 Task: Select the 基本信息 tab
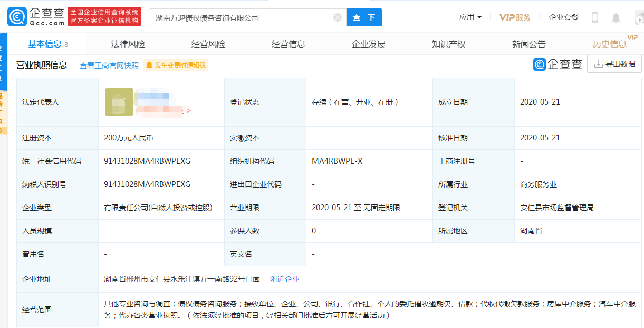click(48, 44)
